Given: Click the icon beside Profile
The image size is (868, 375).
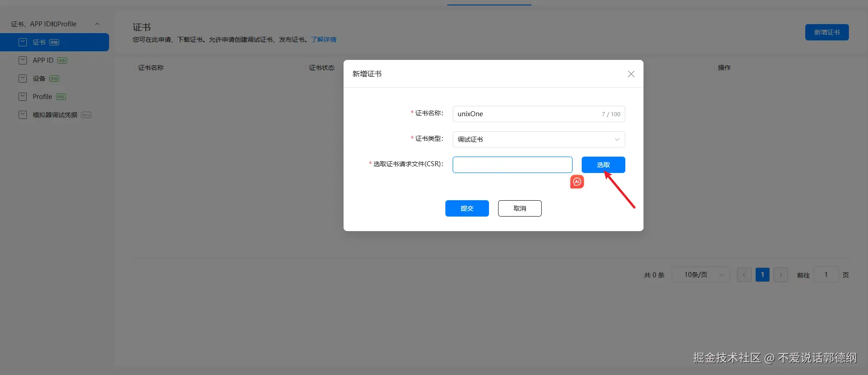Looking at the screenshot, I should pos(23,97).
